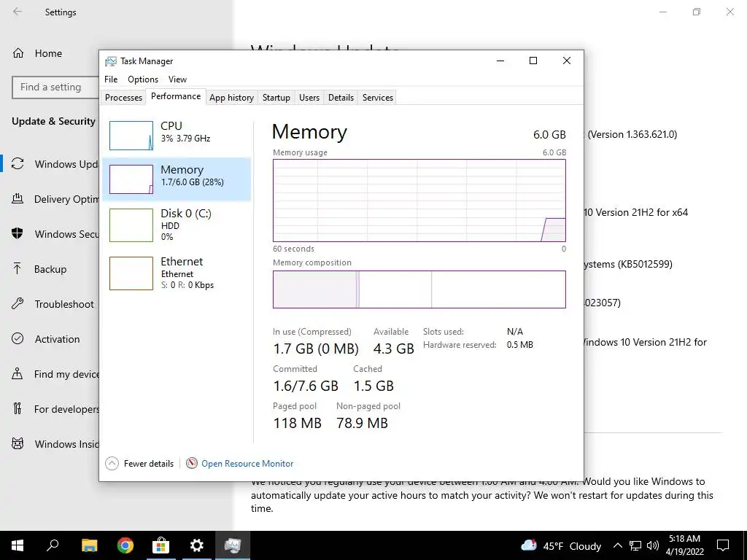Open the Windows Start menu
The width and height of the screenshot is (747, 560).
[x=18, y=545]
